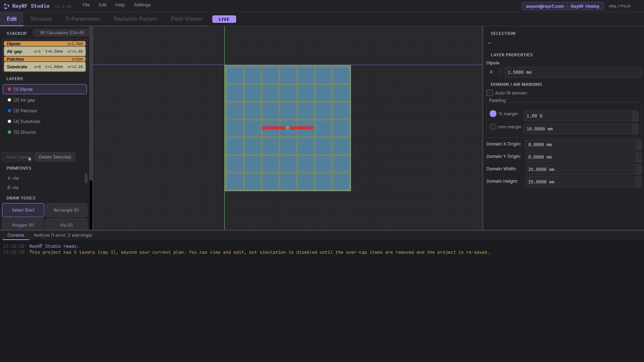The image size is (644, 362).
Task: Click the Domain Y Origin field
Action: click(581, 157)
